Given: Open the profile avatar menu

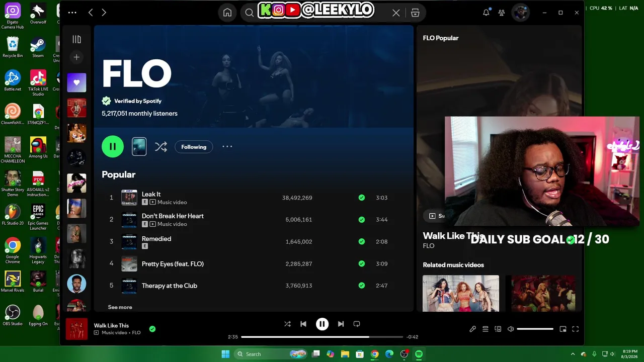Looking at the screenshot, I should point(520,13).
